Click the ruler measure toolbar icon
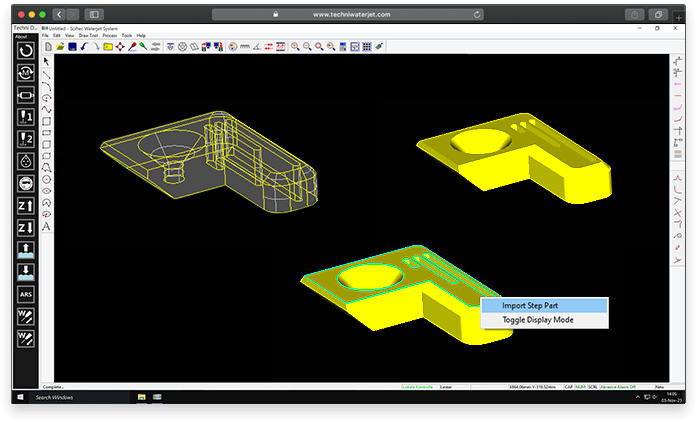Image resolution: width=697 pixels, height=422 pixels. click(x=245, y=47)
